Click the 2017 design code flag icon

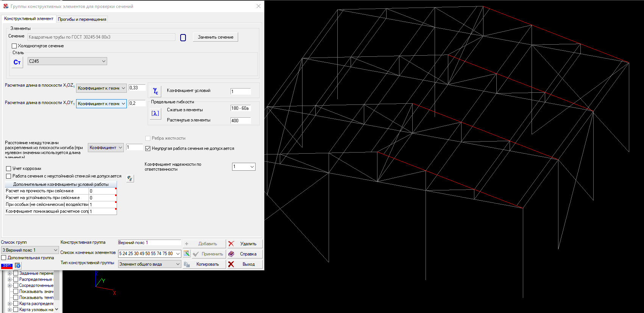(x=7, y=266)
